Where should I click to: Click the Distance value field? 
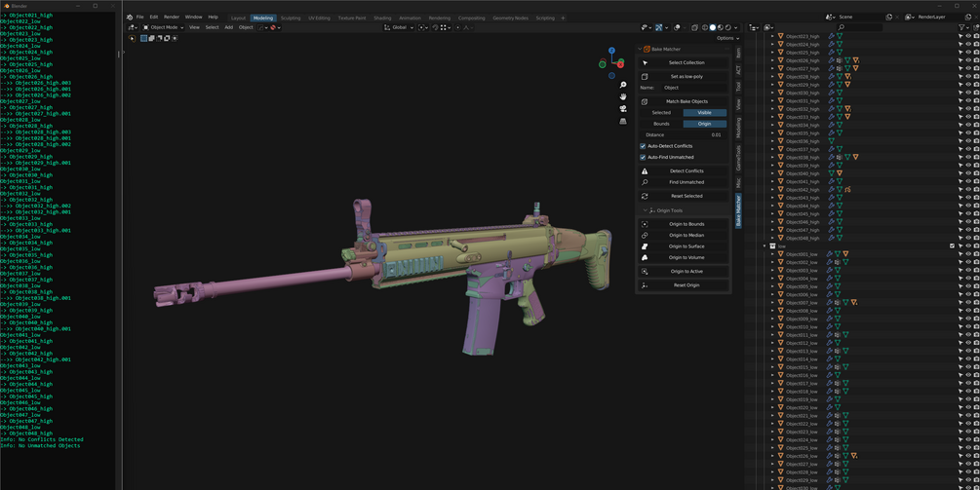point(684,134)
